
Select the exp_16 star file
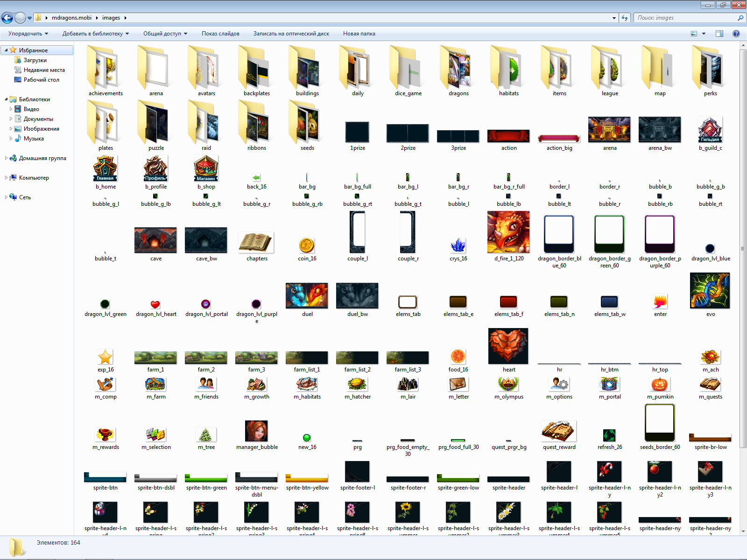[x=106, y=357]
